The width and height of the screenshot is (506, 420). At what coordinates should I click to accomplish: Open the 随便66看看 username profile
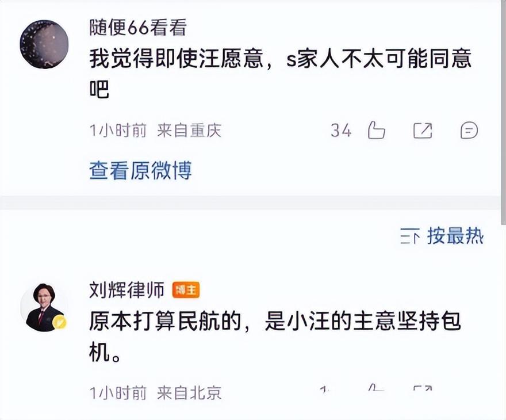tap(137, 27)
